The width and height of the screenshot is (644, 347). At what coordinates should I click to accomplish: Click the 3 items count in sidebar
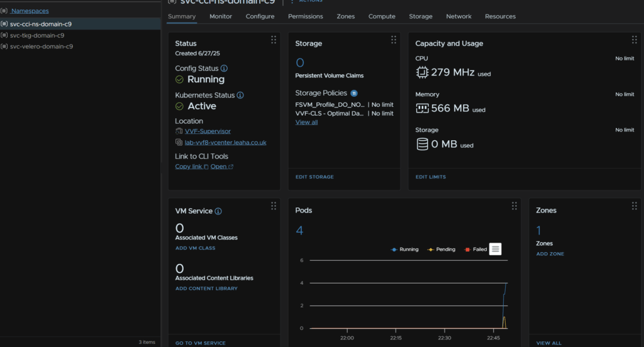147,342
